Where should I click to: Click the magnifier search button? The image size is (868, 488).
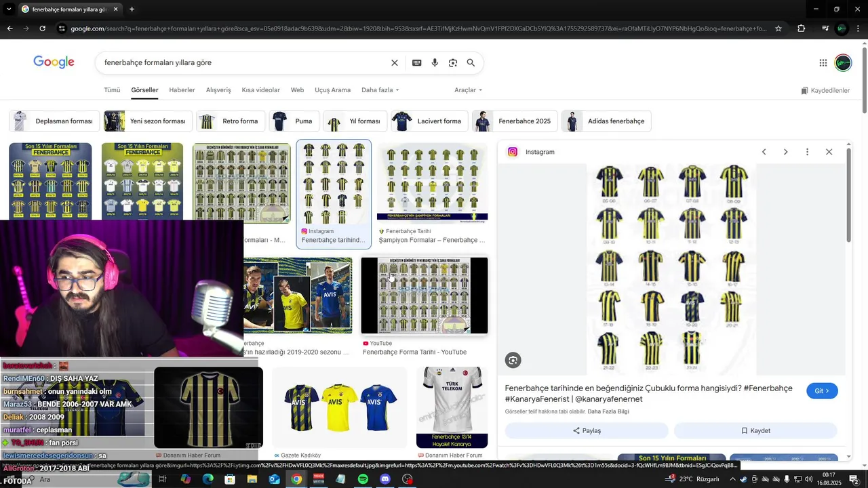point(471,63)
